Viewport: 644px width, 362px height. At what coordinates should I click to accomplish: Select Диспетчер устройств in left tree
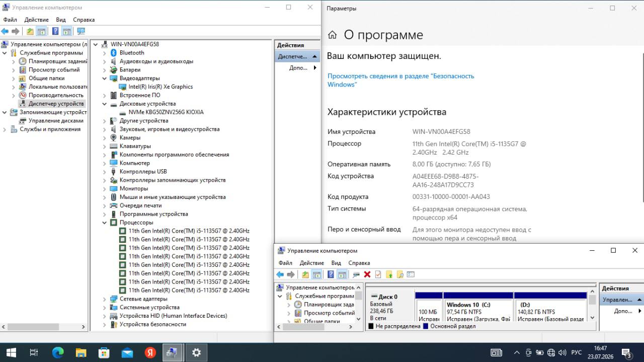click(x=56, y=104)
